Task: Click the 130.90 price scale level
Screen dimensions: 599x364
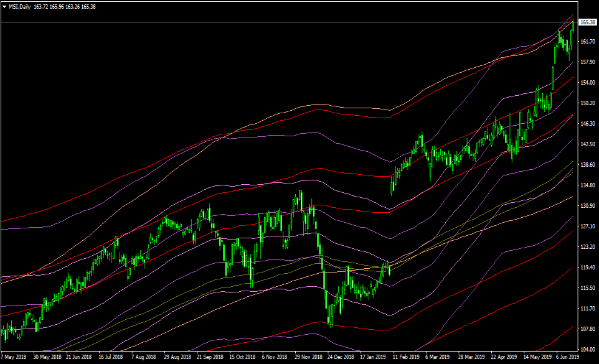Action: 588,206
